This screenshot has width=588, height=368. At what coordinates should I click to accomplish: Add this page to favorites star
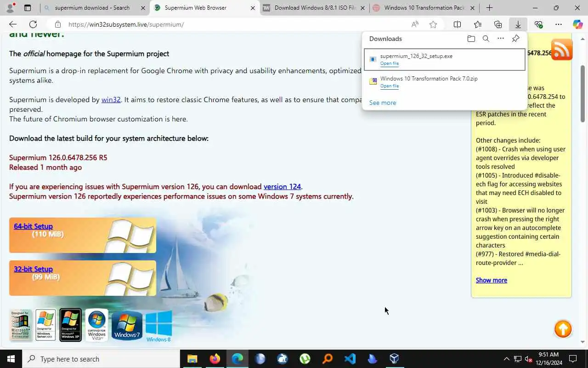pos(433,24)
